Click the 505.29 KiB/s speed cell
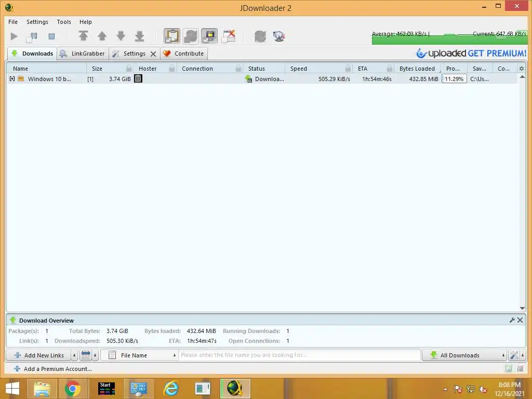The height and width of the screenshot is (399, 532). tap(334, 79)
